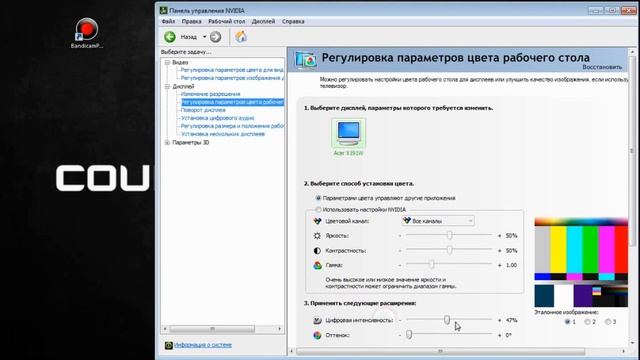
Task: Choose reference image 2 radio button
Action: [x=587, y=322]
